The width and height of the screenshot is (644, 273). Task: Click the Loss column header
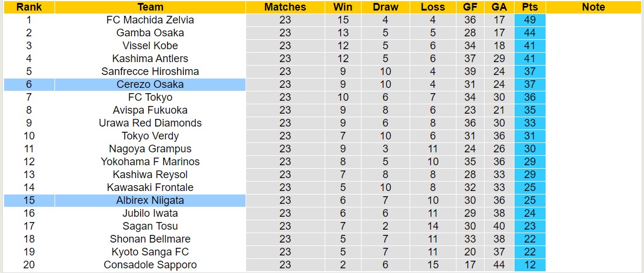(x=432, y=7)
